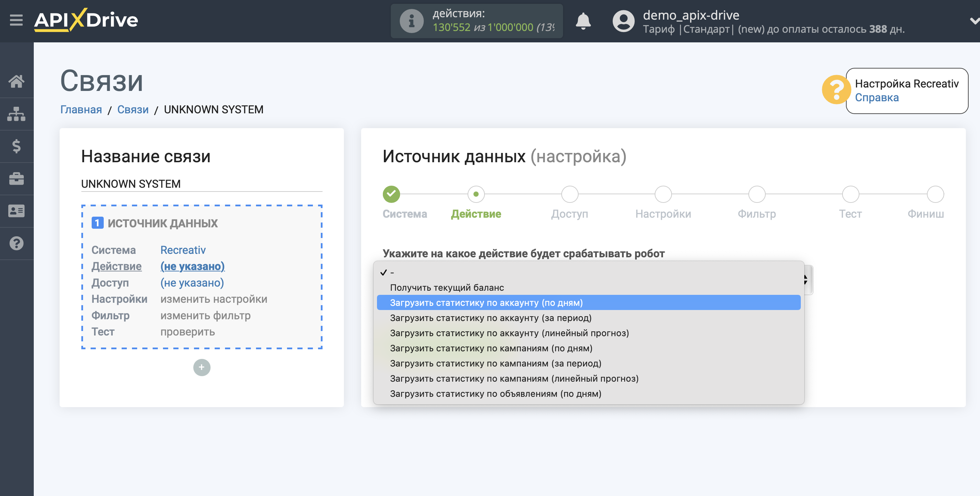The width and height of the screenshot is (980, 496).
Task: Select статистику по кампаниям (линейный прогноз)
Action: (x=589, y=379)
